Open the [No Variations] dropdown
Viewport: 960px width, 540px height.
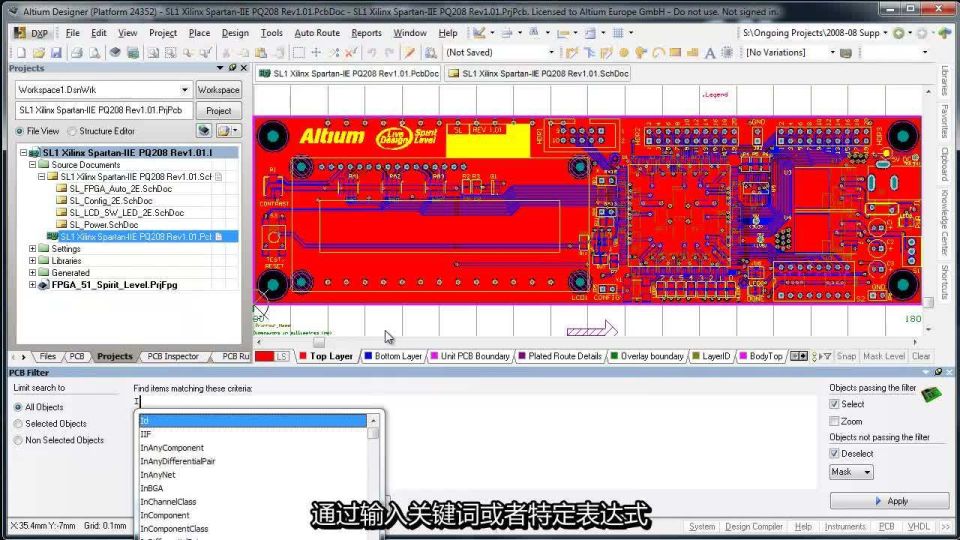click(x=832, y=53)
